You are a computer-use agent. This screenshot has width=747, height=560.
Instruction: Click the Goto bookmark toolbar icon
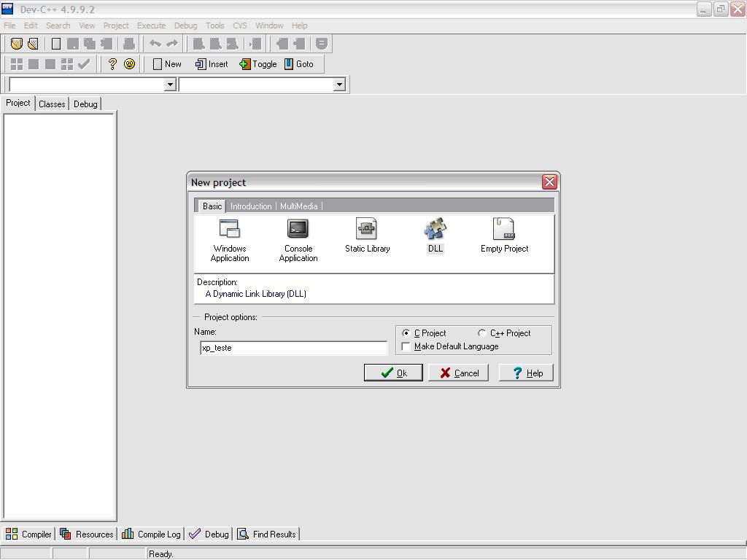tap(300, 64)
